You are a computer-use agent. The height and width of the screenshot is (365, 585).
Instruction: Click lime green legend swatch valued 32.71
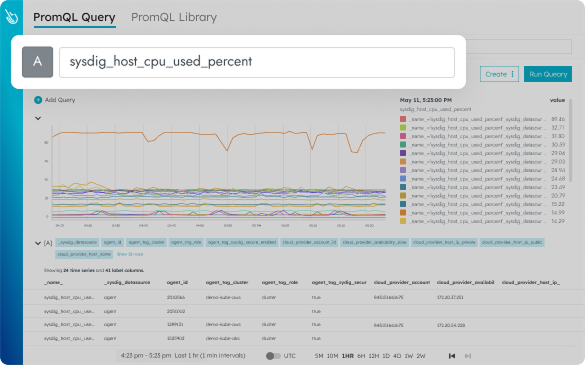pyautogui.click(x=403, y=128)
